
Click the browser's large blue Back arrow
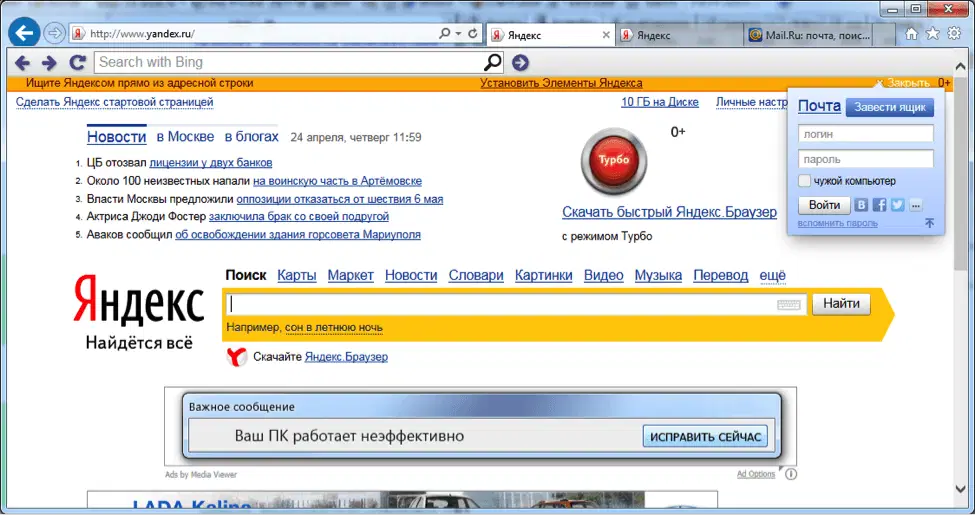[x=24, y=33]
